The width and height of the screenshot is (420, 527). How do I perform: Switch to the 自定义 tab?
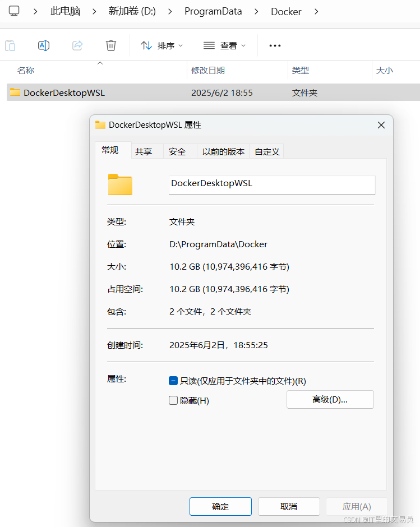(x=267, y=151)
